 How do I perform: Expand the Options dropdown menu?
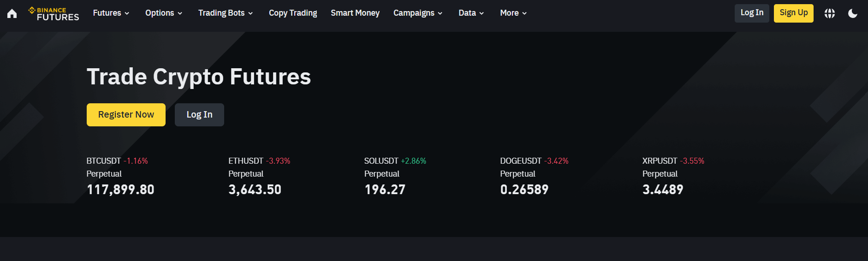164,13
